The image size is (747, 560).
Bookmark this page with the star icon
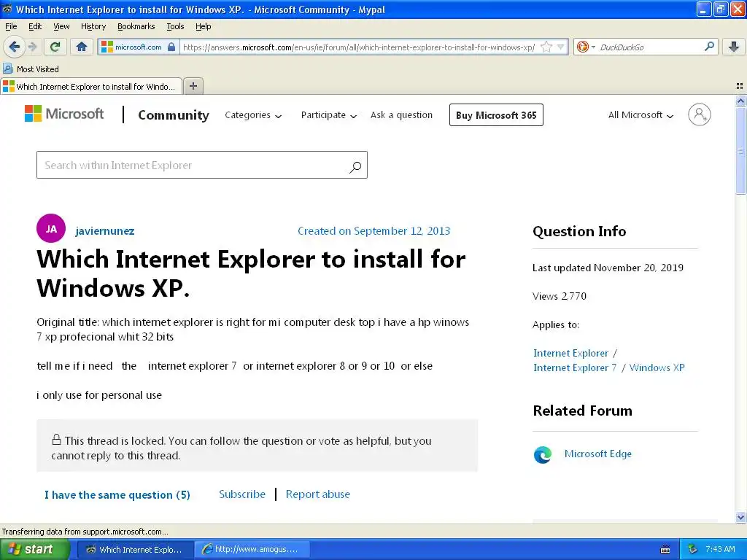(x=546, y=47)
